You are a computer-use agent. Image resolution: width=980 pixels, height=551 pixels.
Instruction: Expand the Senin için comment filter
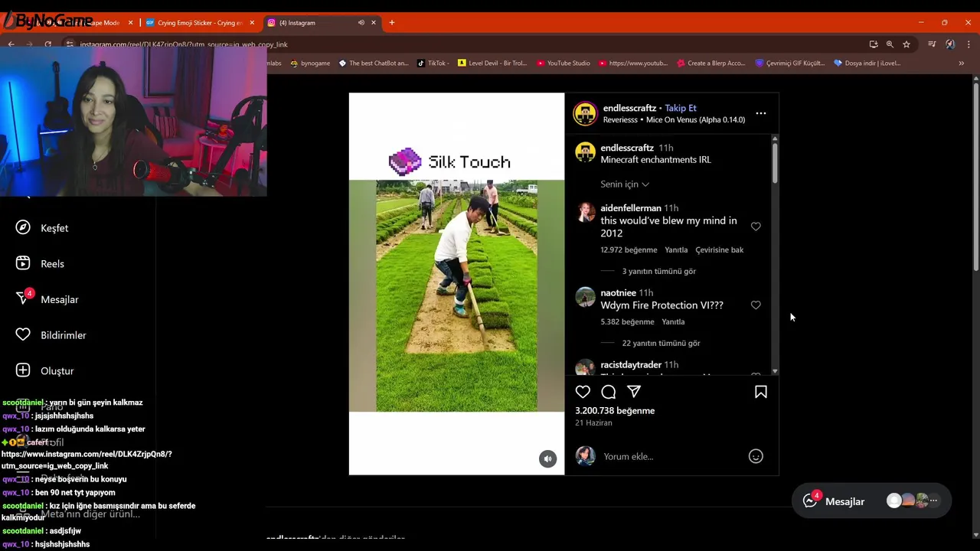(625, 184)
